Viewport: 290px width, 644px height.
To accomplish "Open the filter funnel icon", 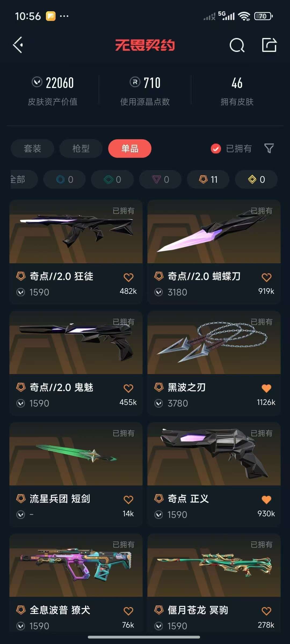I will coord(269,148).
